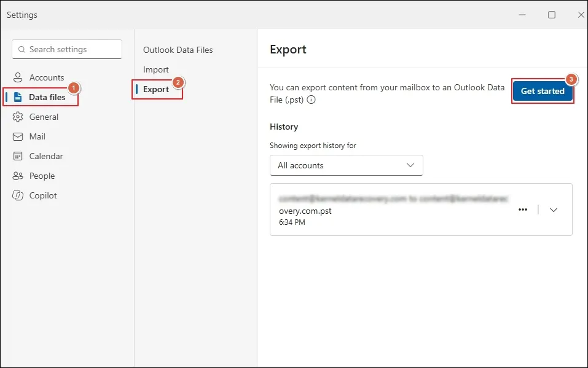Click the search magnifier icon
Image resolution: width=588 pixels, height=368 pixels.
pos(22,49)
